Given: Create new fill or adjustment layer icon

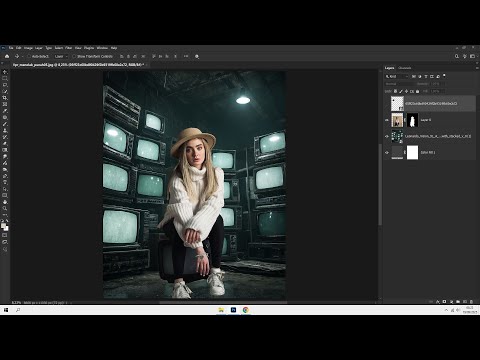Looking at the screenshot, I should (x=451, y=302).
